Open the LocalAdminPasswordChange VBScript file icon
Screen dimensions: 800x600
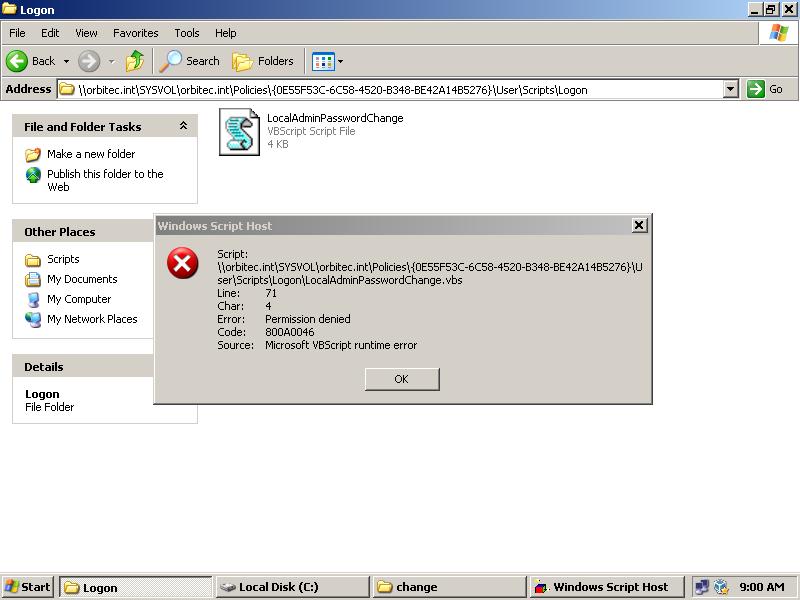coord(238,130)
